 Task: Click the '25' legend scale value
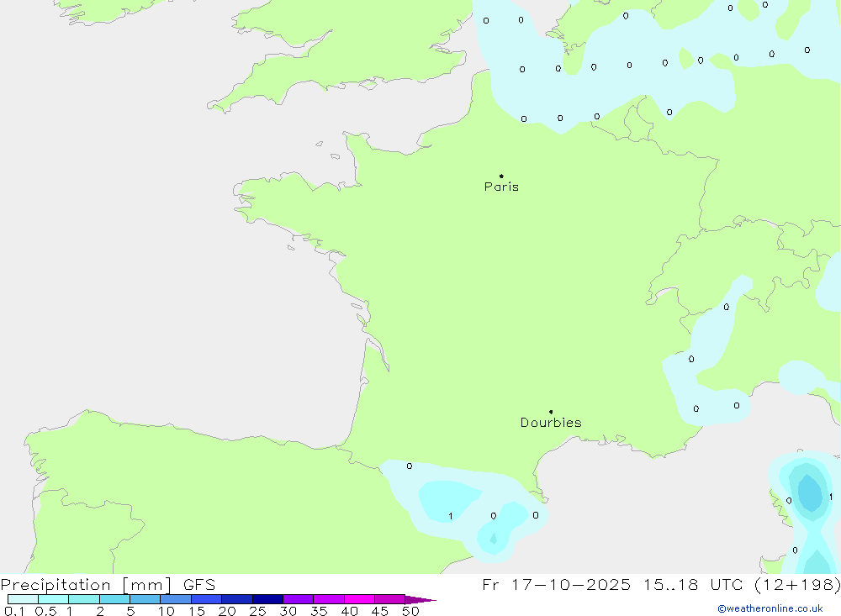(258, 611)
